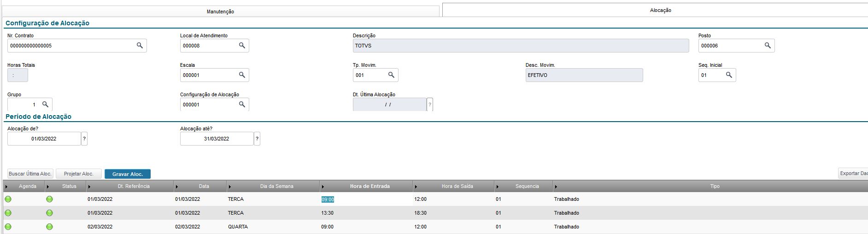868x234 pixels.
Task: Open date picker for Dt. Última Alocação
Action: 430,105
